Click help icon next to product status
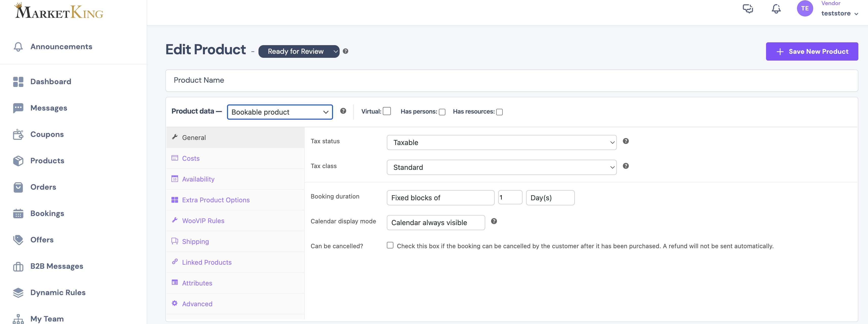This screenshot has width=868, height=324. point(345,51)
